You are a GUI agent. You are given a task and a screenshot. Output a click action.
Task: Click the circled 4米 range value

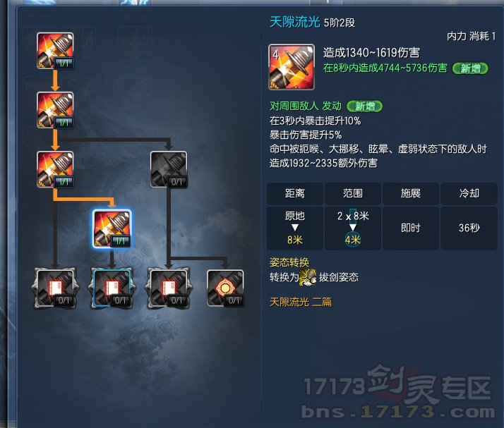click(x=353, y=240)
